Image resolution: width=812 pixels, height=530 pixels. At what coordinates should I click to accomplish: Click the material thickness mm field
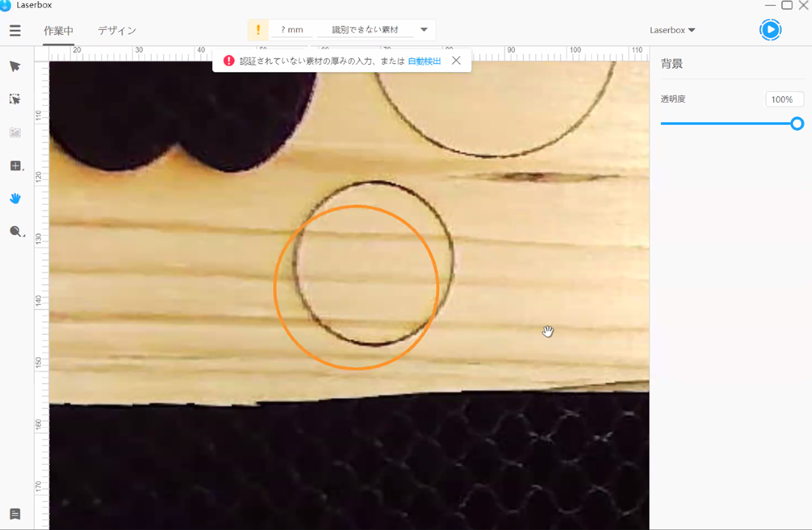pos(292,30)
